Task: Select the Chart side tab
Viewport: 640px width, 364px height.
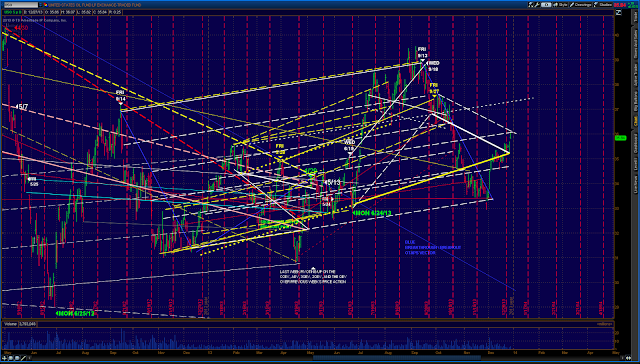Action: (x=636, y=120)
